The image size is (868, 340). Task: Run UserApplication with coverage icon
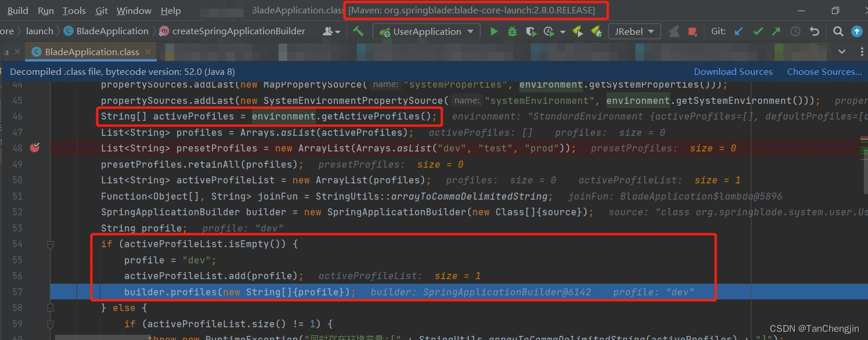click(x=531, y=31)
